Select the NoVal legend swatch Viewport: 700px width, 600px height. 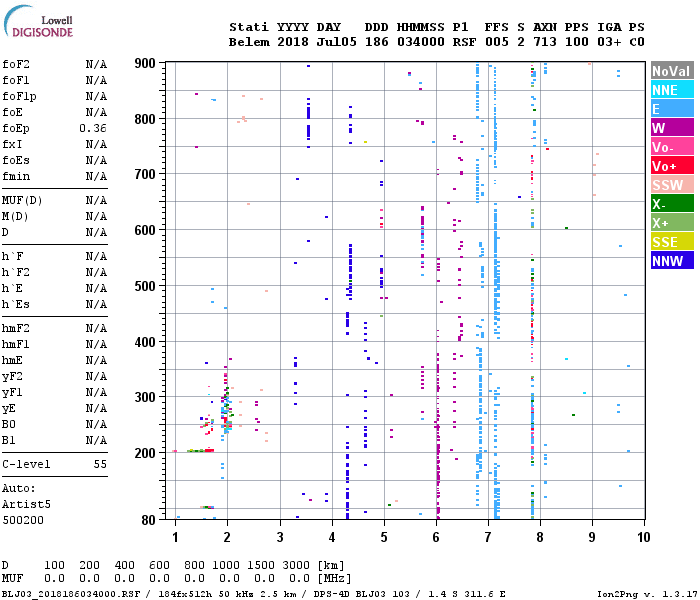click(x=672, y=71)
